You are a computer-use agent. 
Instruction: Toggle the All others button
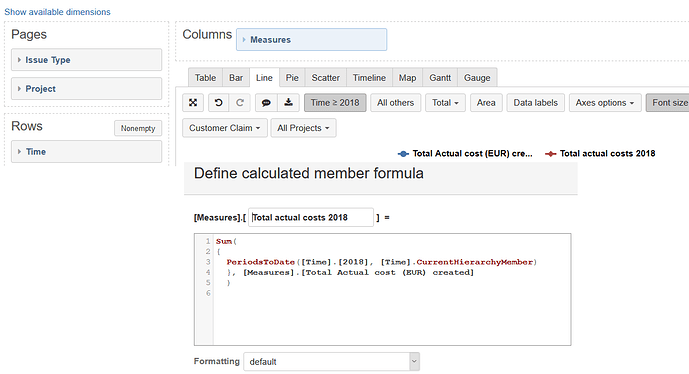395,103
